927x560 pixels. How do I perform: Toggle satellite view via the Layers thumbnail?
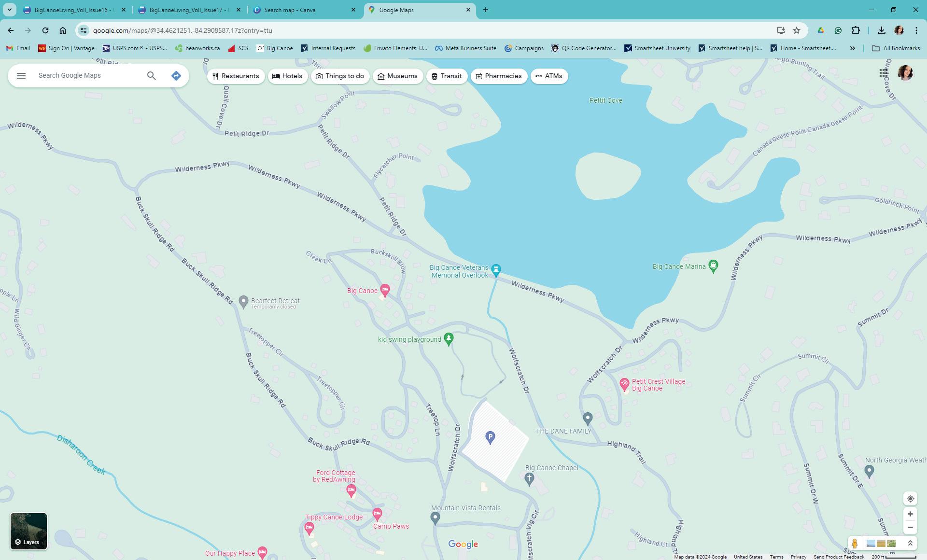click(28, 531)
